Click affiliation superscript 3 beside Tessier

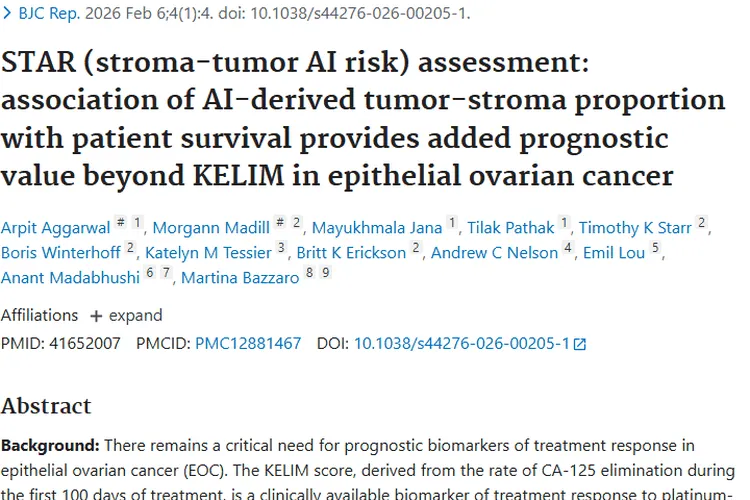pos(282,248)
